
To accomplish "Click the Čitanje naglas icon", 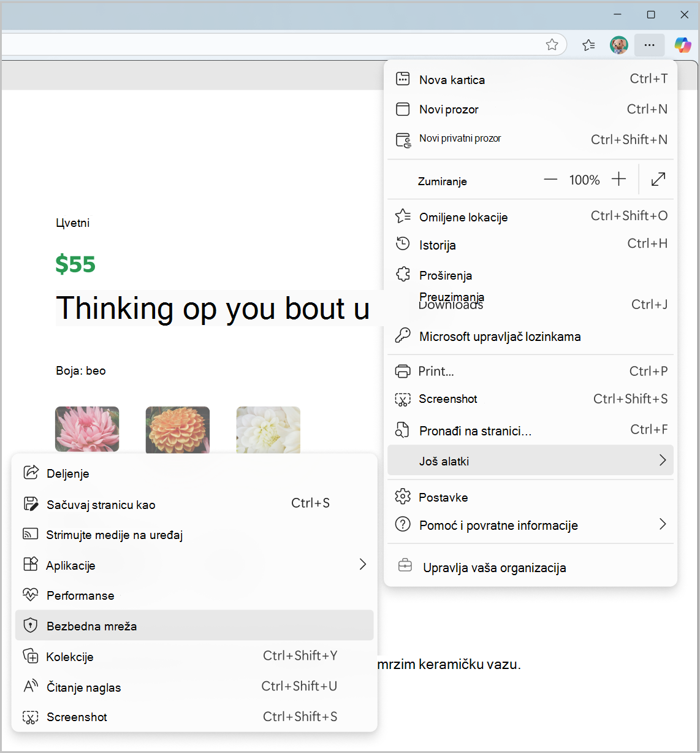I will point(31,686).
